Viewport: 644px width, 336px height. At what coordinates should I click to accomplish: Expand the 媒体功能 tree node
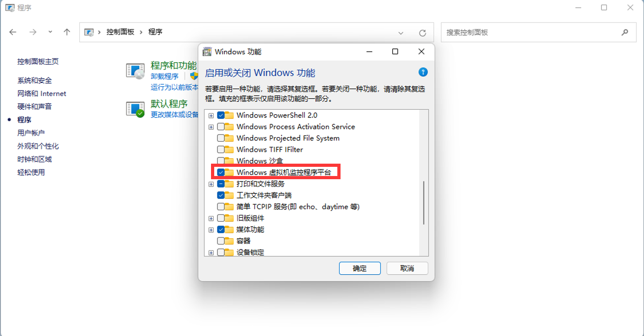211,229
